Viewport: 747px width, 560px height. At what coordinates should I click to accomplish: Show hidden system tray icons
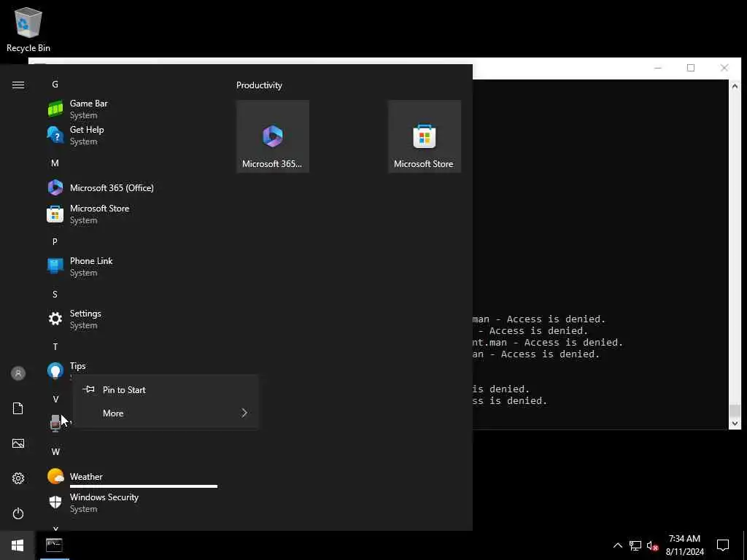617,545
